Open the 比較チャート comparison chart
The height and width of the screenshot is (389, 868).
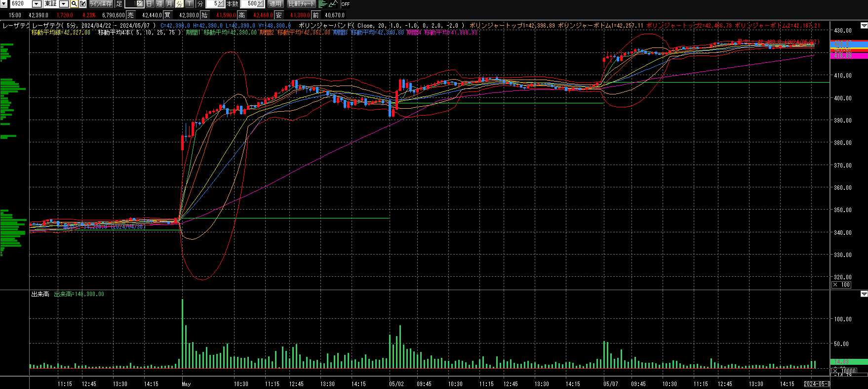coord(301,4)
